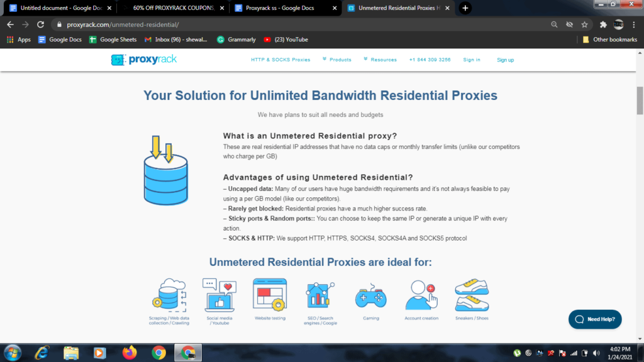This screenshot has height=362, width=644.
Task: Click the heading "Unmetered Residential Proxies are ideal for:"
Action: point(320,262)
